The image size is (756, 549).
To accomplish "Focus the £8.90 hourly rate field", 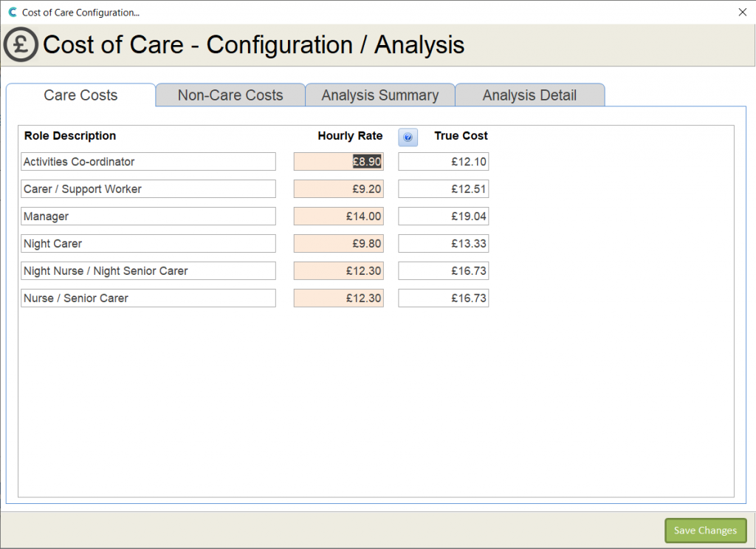I will 338,162.
